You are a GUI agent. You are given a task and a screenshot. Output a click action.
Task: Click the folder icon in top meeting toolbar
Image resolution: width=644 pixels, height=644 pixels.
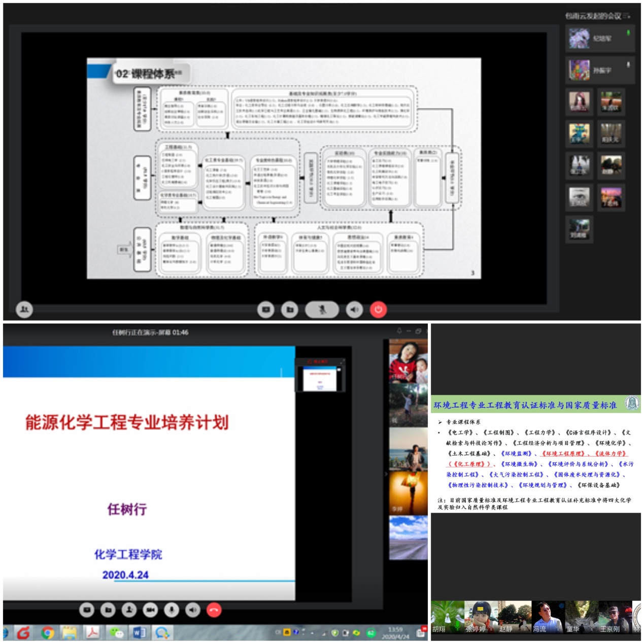290,310
